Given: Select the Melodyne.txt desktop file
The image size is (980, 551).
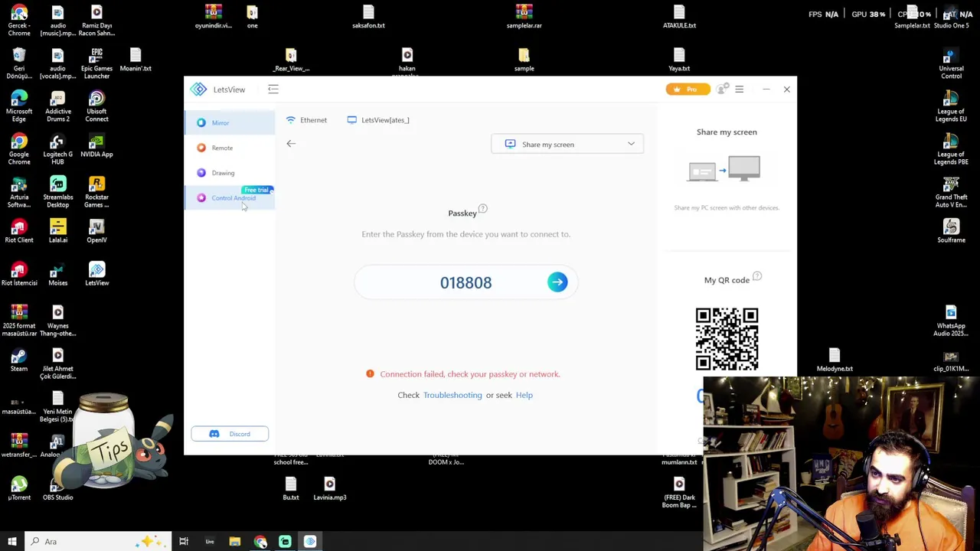Looking at the screenshot, I should (835, 359).
